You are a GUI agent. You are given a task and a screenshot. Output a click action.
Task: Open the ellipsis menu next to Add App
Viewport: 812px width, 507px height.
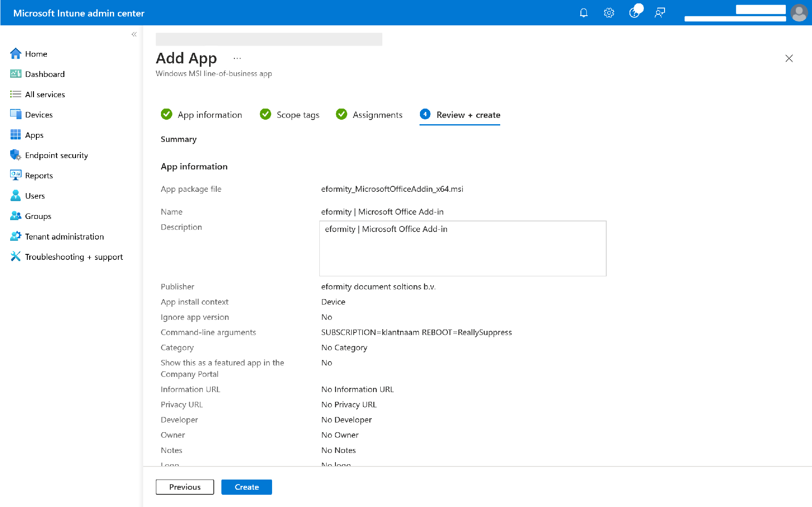click(x=237, y=58)
